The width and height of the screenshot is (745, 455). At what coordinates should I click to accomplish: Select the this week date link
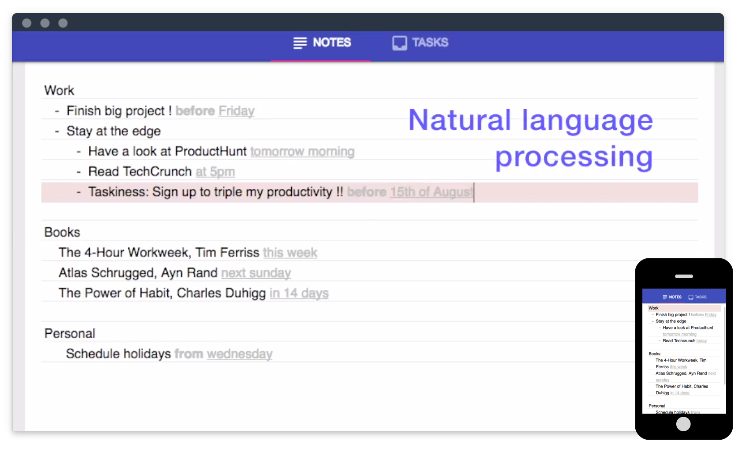coord(290,253)
